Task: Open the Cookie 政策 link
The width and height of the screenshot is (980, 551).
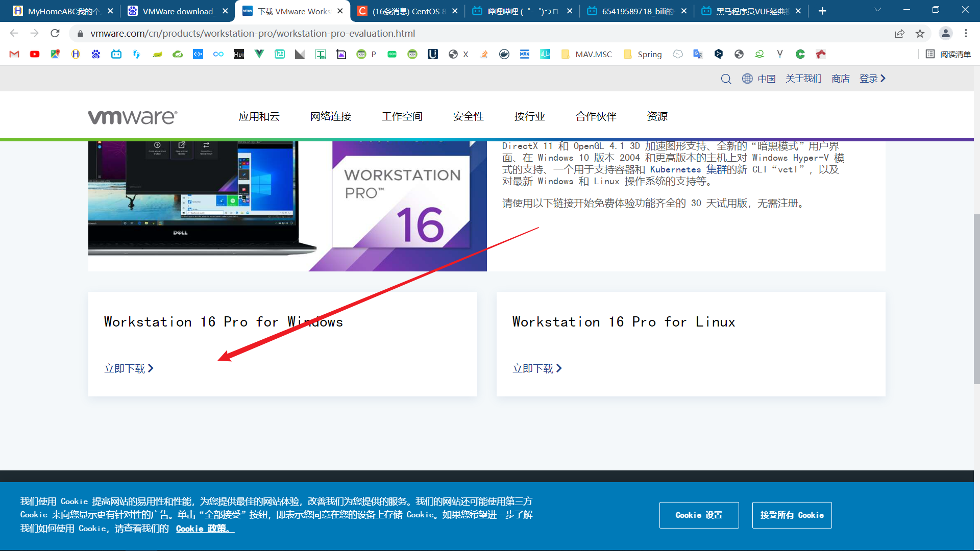Action: pyautogui.click(x=205, y=529)
